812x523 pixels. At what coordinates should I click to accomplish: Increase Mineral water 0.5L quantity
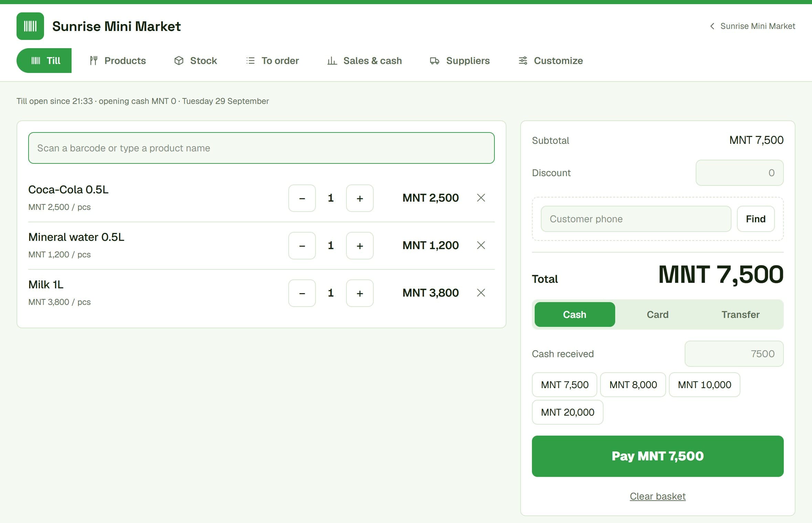pyautogui.click(x=360, y=246)
